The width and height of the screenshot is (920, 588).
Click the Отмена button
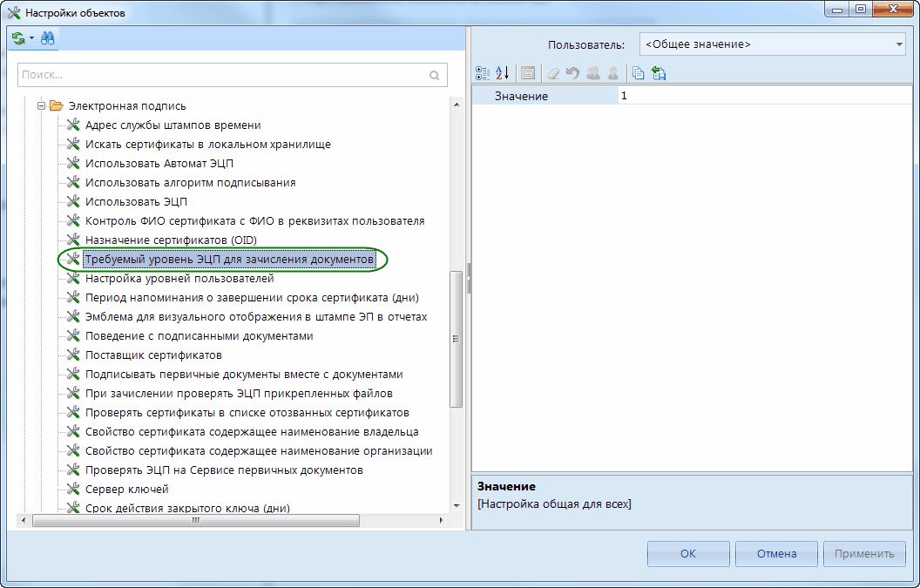tap(776, 553)
